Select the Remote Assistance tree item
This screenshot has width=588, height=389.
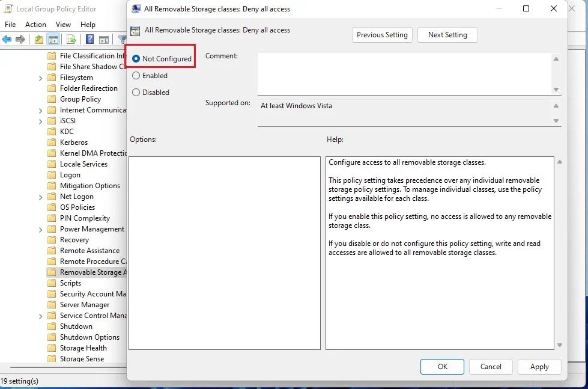click(x=89, y=251)
